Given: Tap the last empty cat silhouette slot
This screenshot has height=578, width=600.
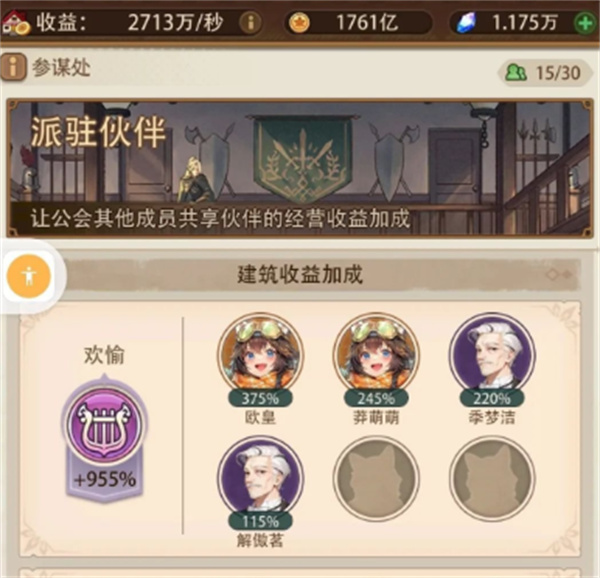Looking at the screenshot, I should tap(492, 479).
